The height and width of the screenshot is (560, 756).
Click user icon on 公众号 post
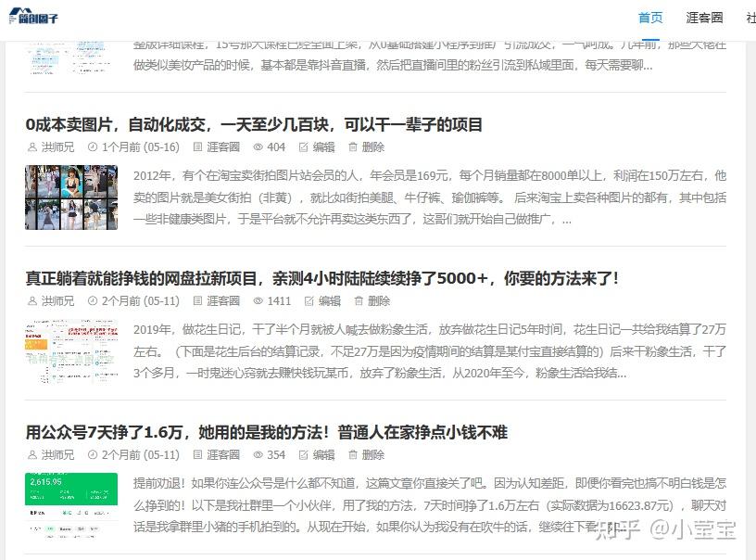[x=32, y=455]
